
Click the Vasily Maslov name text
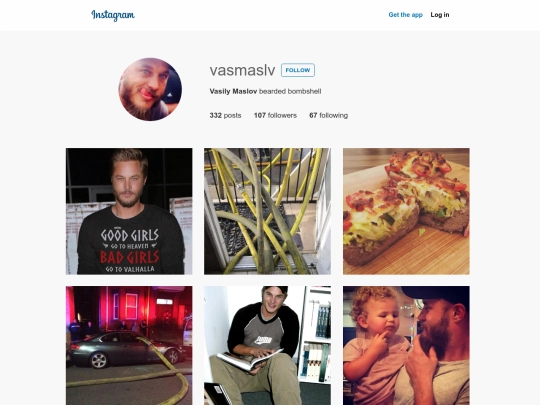233,91
